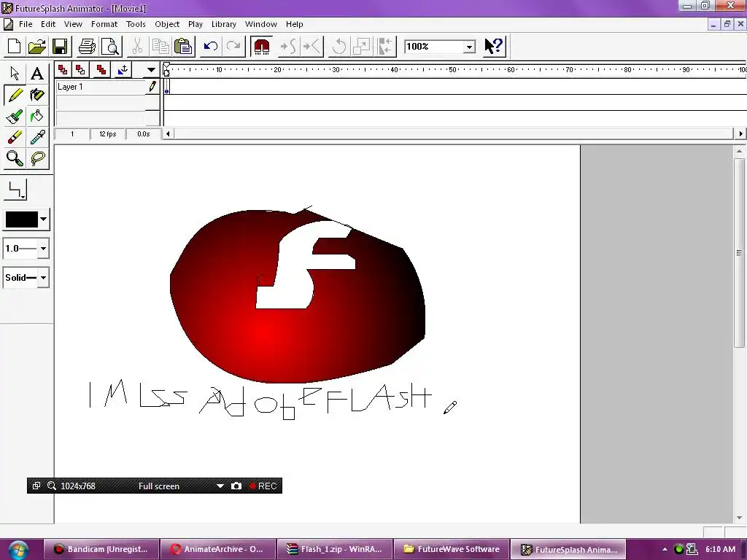This screenshot has height=560, width=747.
Task: Click the Bandicam REC button
Action: coord(263,486)
